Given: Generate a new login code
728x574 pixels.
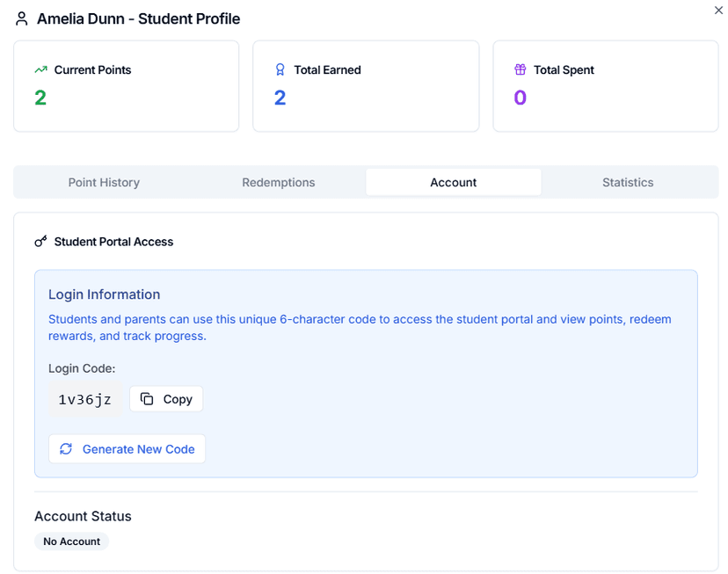Looking at the screenshot, I should (127, 448).
